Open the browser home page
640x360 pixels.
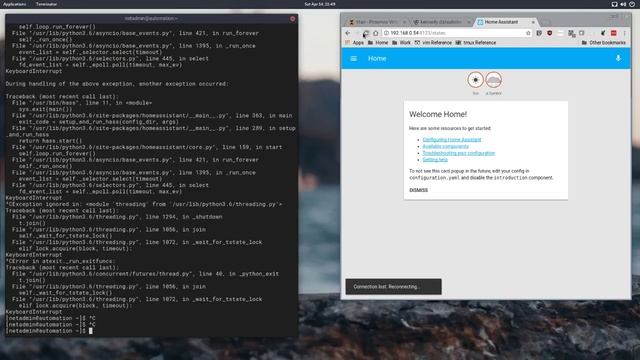click(x=376, y=33)
